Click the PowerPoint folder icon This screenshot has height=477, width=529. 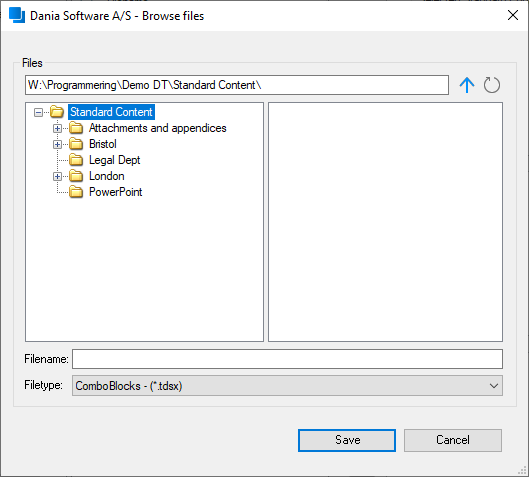(x=76, y=192)
